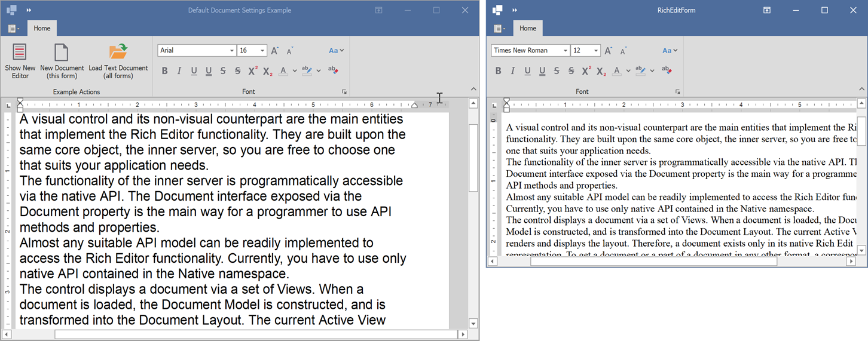Clear Formatting in left window
The width and height of the screenshot is (868, 341).
pyautogui.click(x=333, y=70)
